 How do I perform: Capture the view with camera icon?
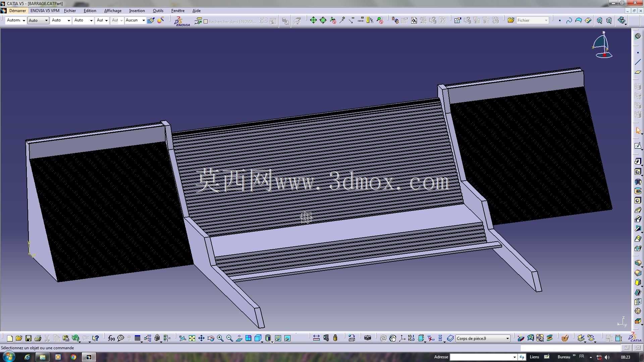click(368, 338)
